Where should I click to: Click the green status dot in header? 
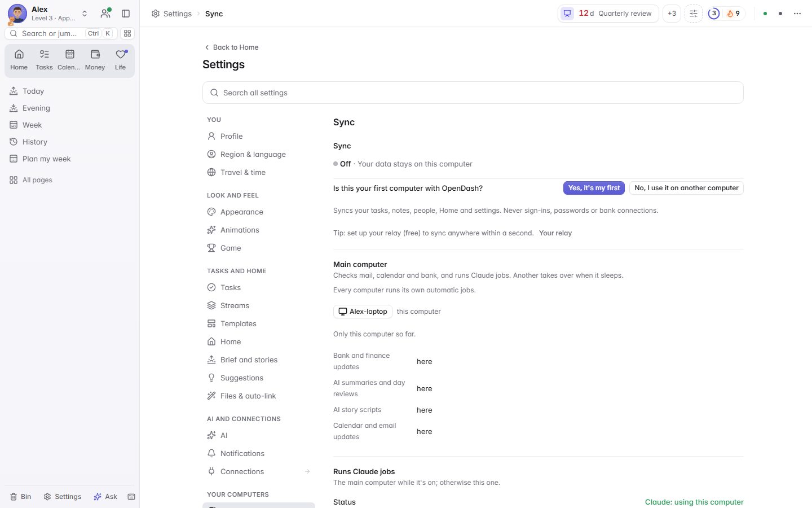(x=765, y=14)
